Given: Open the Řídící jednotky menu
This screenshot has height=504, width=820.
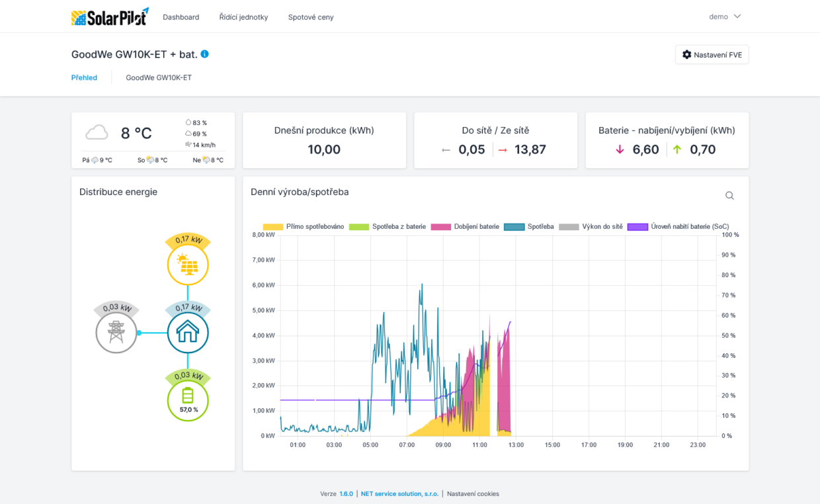Looking at the screenshot, I should click(243, 17).
